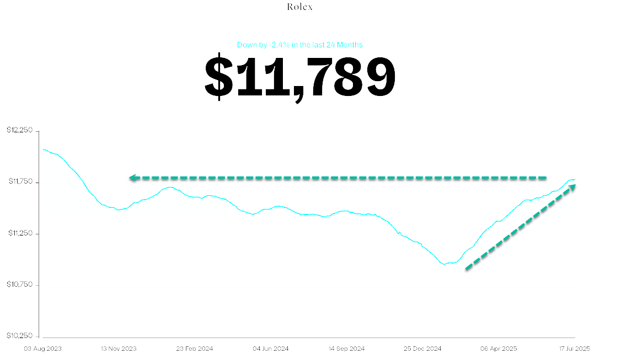Click the $10,250 y-axis label
632x364 pixels.
tap(20, 336)
